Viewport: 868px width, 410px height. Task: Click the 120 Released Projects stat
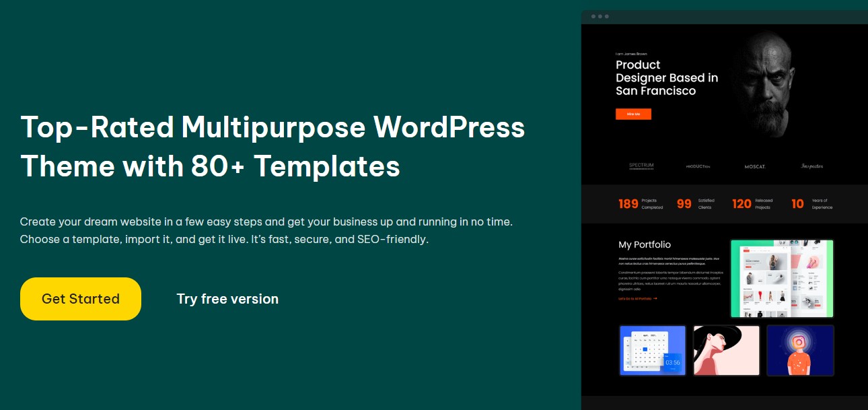coord(752,203)
